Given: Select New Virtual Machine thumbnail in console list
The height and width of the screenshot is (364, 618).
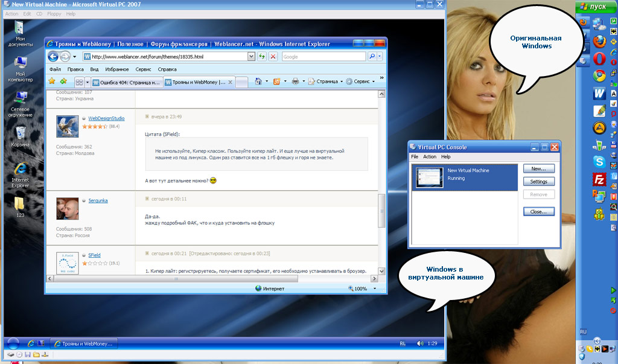Looking at the screenshot, I should point(430,177).
